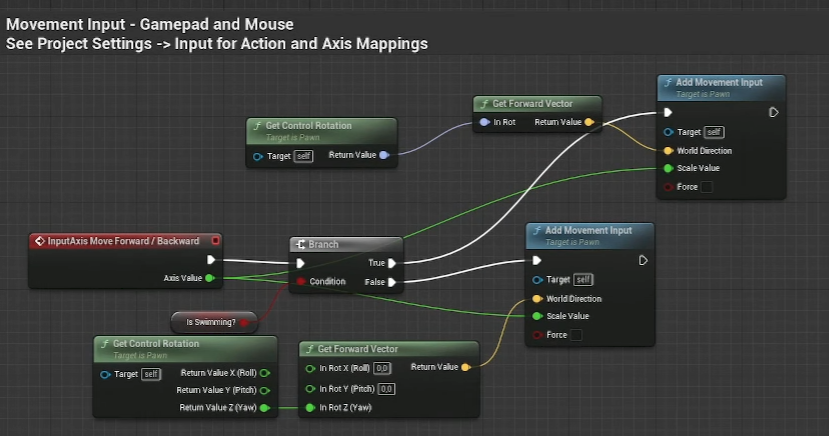The width and height of the screenshot is (829, 436).
Task: Select the InputAxis Move Forward / Backward event node title
Action: coord(123,241)
